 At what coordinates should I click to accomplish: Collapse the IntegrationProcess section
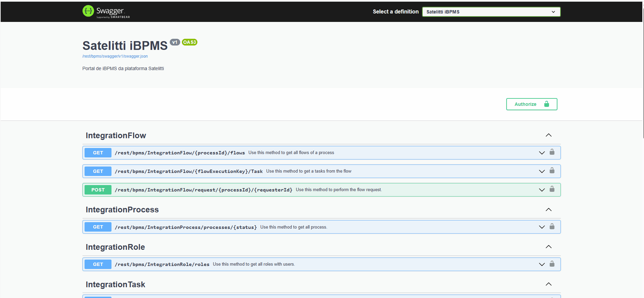coord(549,210)
